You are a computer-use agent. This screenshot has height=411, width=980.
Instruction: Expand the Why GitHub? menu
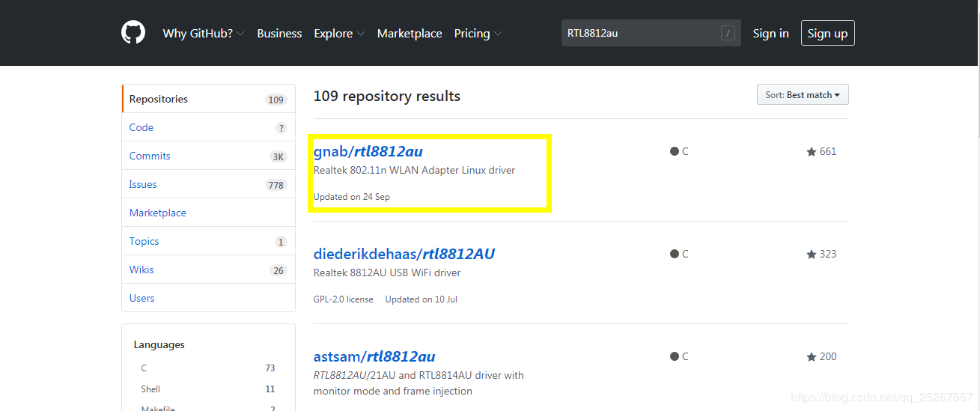point(204,34)
